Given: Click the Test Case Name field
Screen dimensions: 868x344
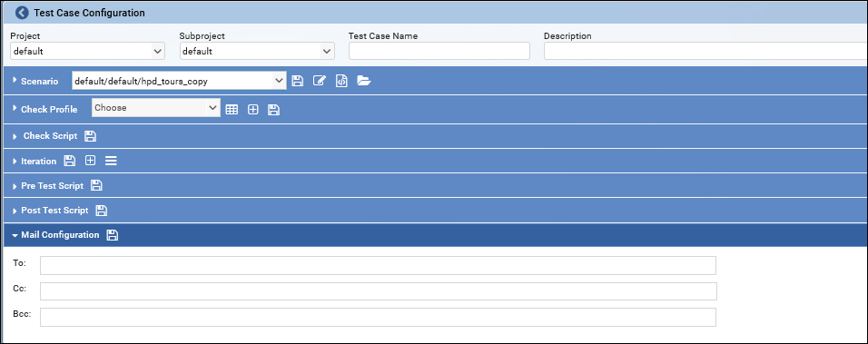Looking at the screenshot, I should pyautogui.click(x=439, y=52).
